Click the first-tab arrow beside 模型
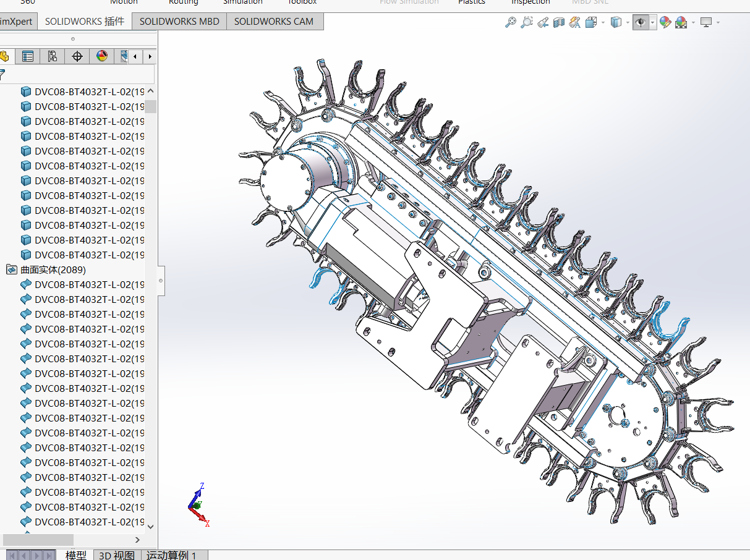This screenshot has height=560, width=750. point(13,555)
